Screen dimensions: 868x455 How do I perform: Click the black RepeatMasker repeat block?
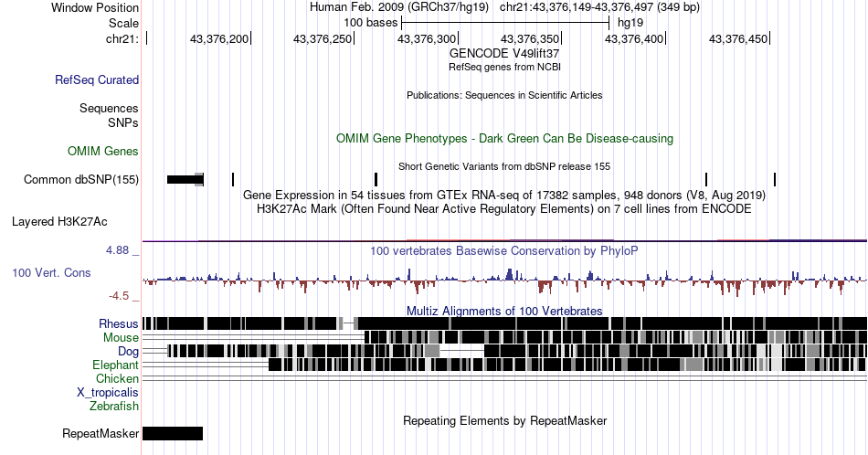[173, 433]
